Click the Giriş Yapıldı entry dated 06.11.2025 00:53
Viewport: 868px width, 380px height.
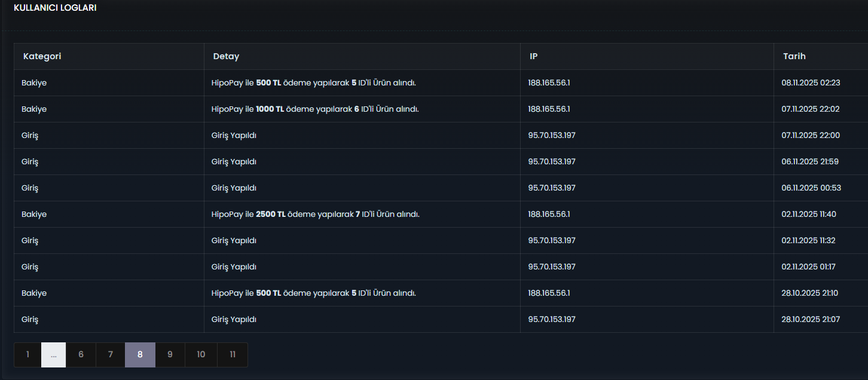(234, 188)
